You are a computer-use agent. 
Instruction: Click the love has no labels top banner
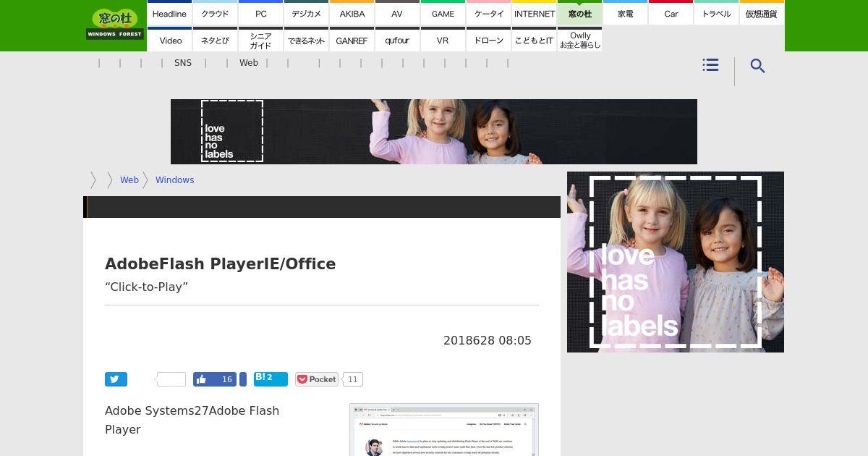coord(434,132)
